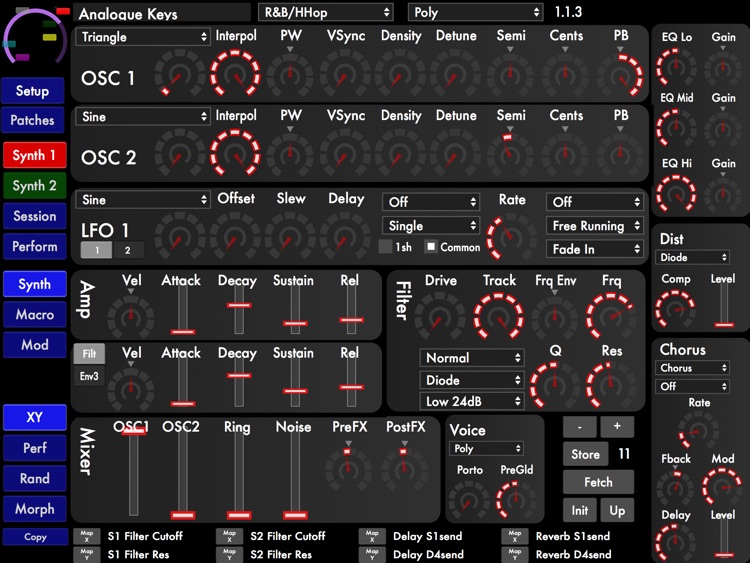The height and width of the screenshot is (563, 750).
Task: Toggle Map Y for S2 Filter Res
Action: click(229, 554)
